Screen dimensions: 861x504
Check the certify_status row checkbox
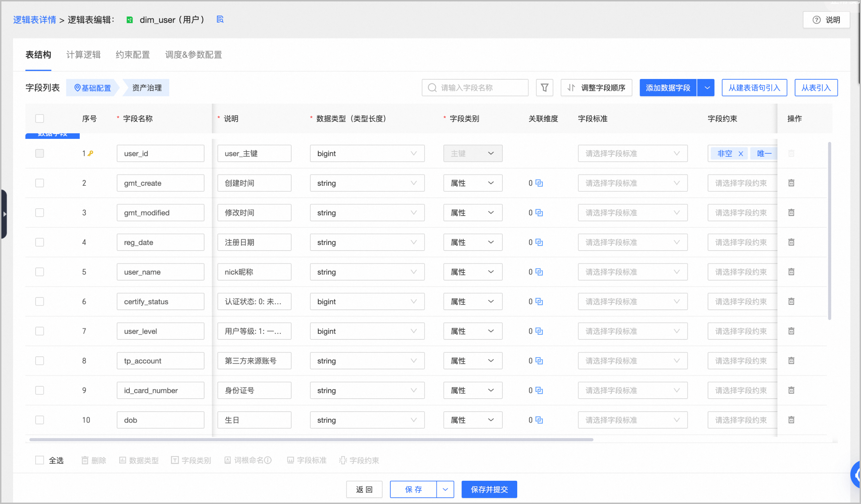pyautogui.click(x=39, y=301)
